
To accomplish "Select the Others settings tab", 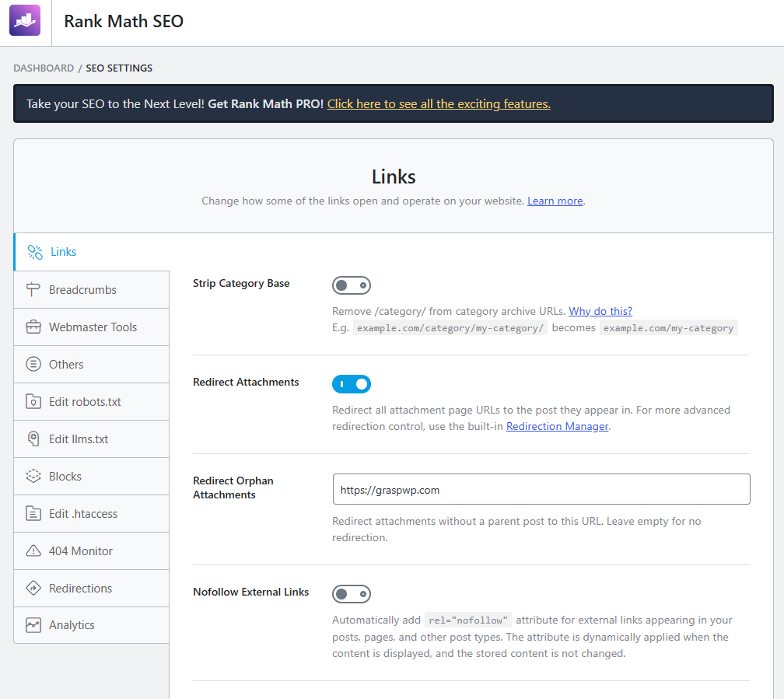I will tap(92, 364).
